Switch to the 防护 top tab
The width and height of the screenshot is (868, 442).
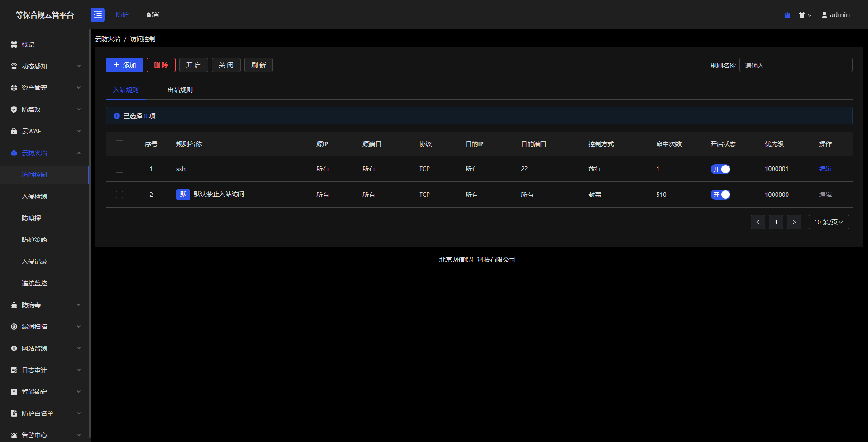coord(122,14)
